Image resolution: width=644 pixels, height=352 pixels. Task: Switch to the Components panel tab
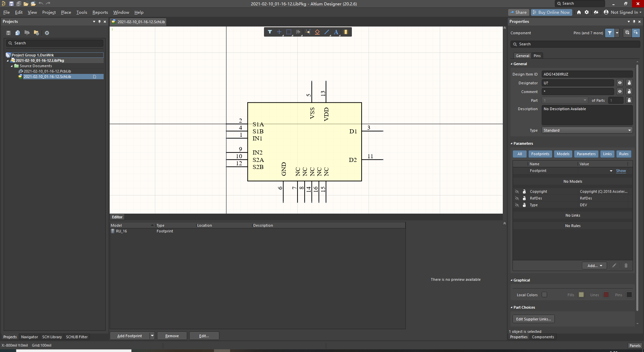[x=543, y=337]
